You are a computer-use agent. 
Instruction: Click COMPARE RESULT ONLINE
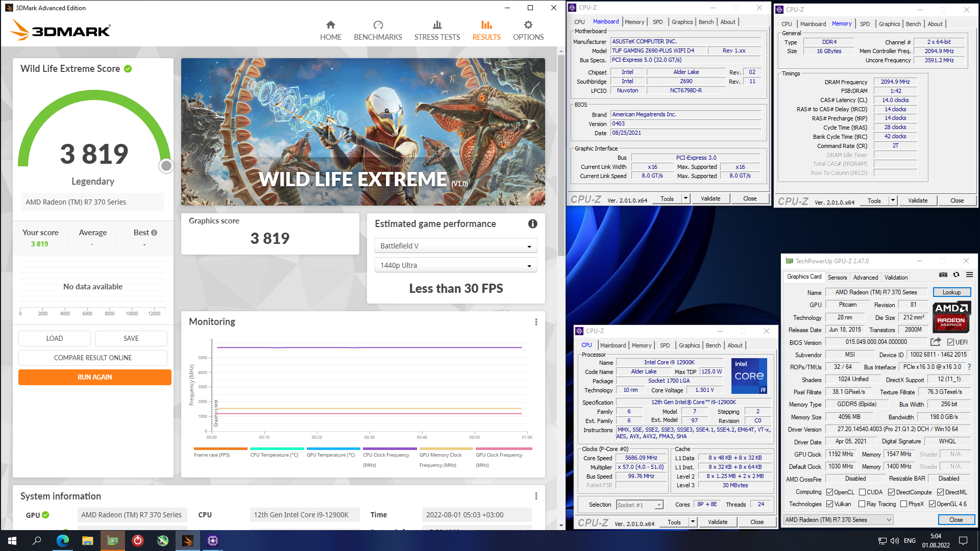(x=93, y=358)
